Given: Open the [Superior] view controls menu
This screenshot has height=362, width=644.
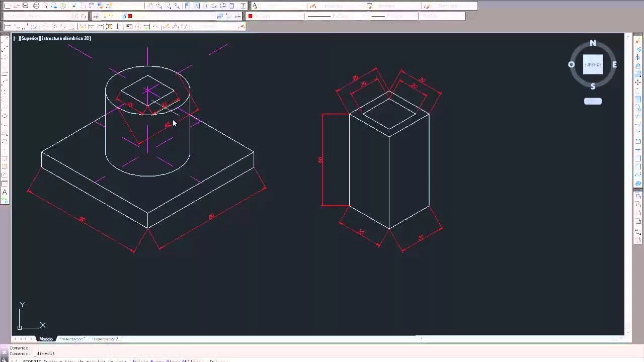Looking at the screenshot, I should [x=30, y=38].
